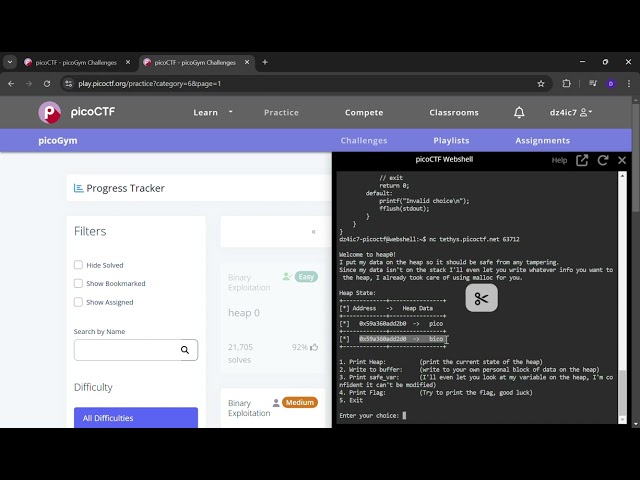Click the thumbs-up rating icon on heap 0
This screenshot has width=640, height=480.
tap(314, 347)
